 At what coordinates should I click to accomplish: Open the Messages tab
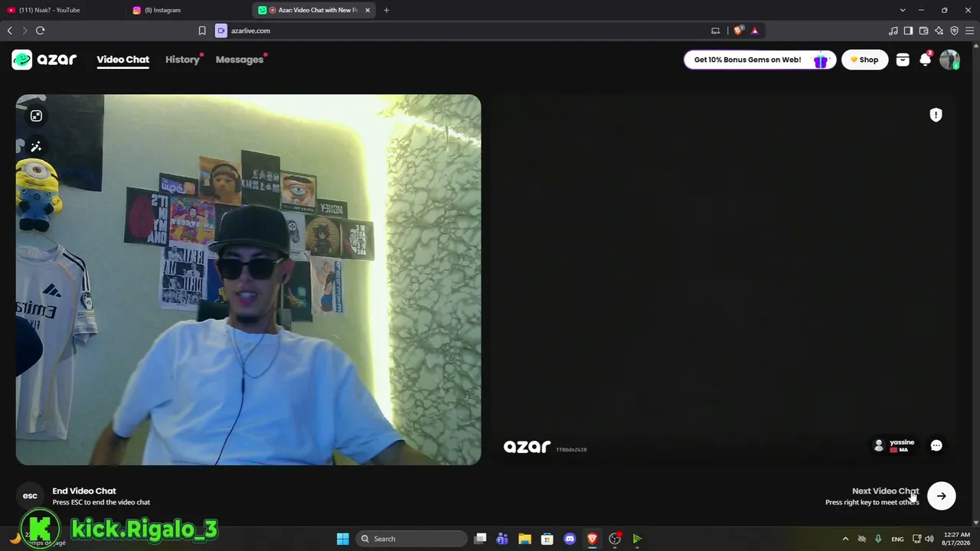tap(240, 60)
